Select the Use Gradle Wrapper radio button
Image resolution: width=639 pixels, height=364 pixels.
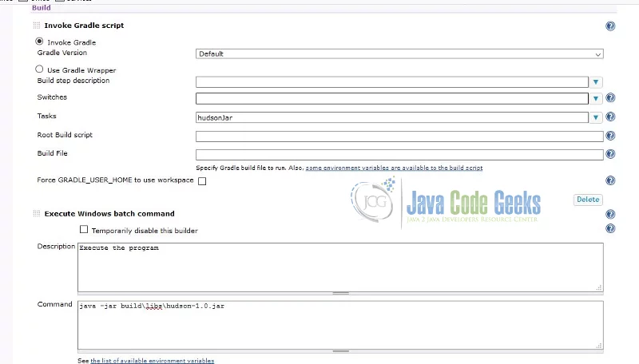(x=39, y=69)
